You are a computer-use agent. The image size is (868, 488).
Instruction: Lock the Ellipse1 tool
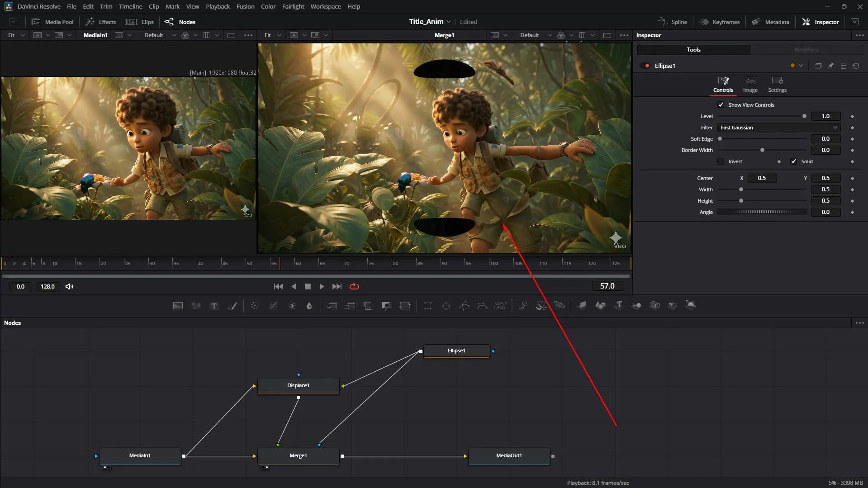click(843, 66)
